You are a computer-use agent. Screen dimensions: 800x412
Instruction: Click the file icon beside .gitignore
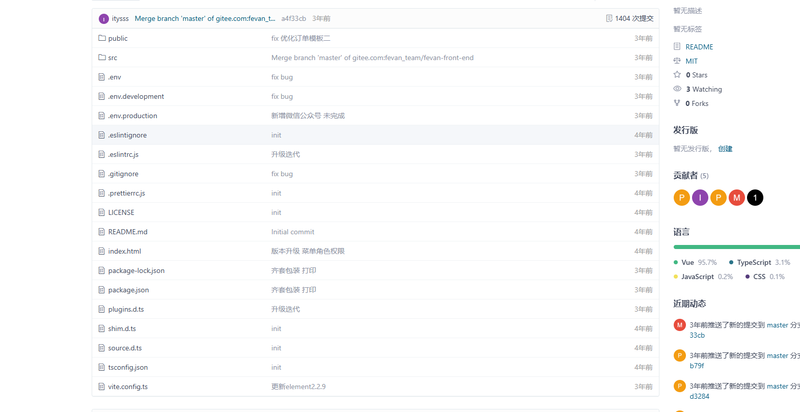click(x=102, y=174)
